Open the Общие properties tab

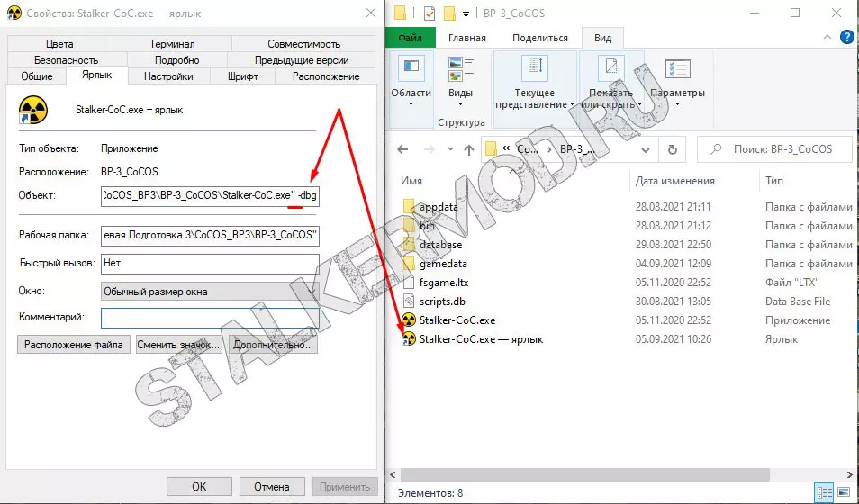click(37, 76)
